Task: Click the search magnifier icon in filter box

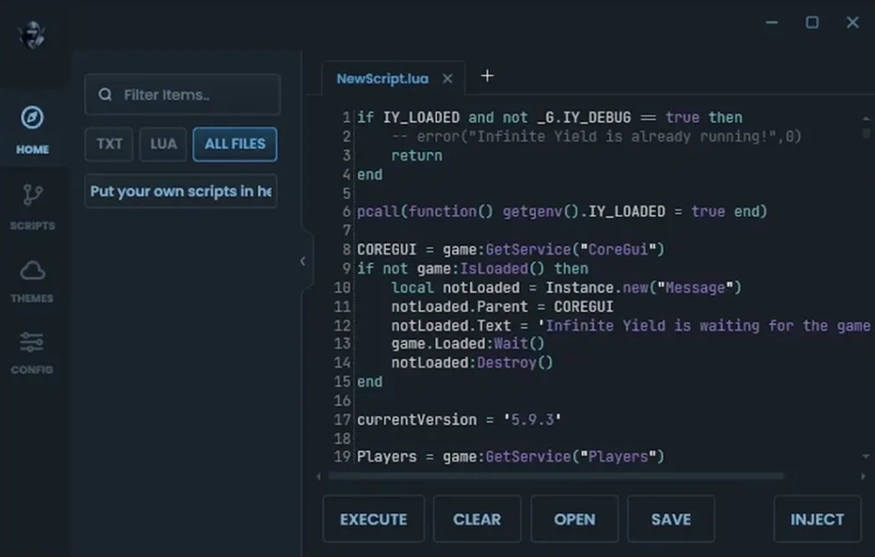Action: [105, 94]
